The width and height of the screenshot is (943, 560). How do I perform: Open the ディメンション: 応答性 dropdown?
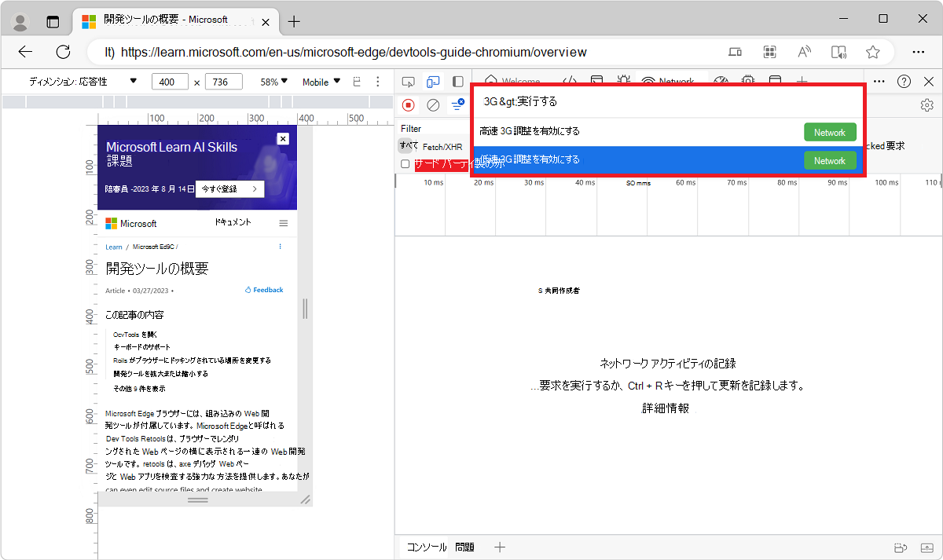click(x=79, y=81)
